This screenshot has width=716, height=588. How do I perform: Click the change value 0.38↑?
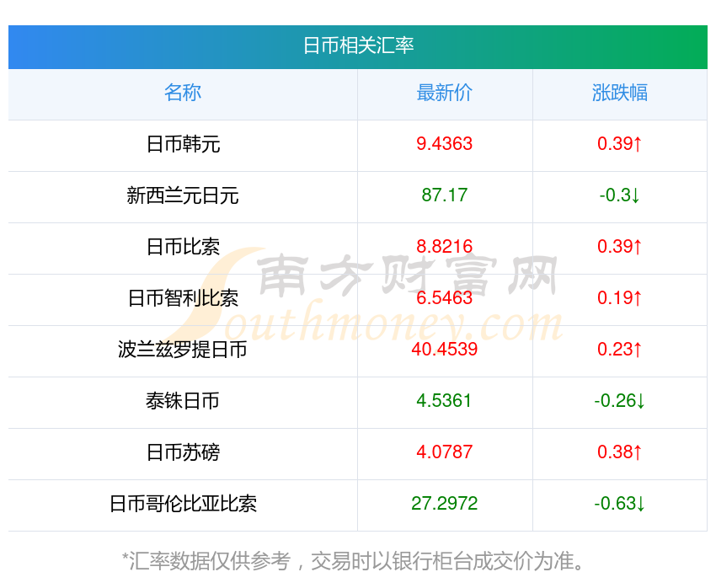pos(620,452)
